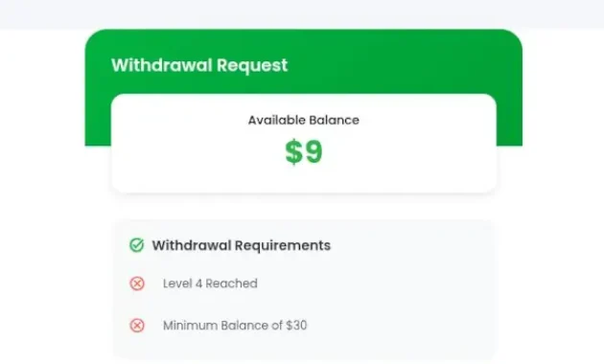Click the word Minimum in the balance requirement

(184, 326)
